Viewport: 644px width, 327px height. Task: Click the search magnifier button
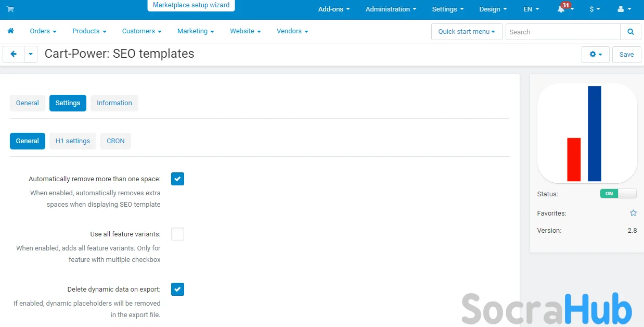pos(630,32)
